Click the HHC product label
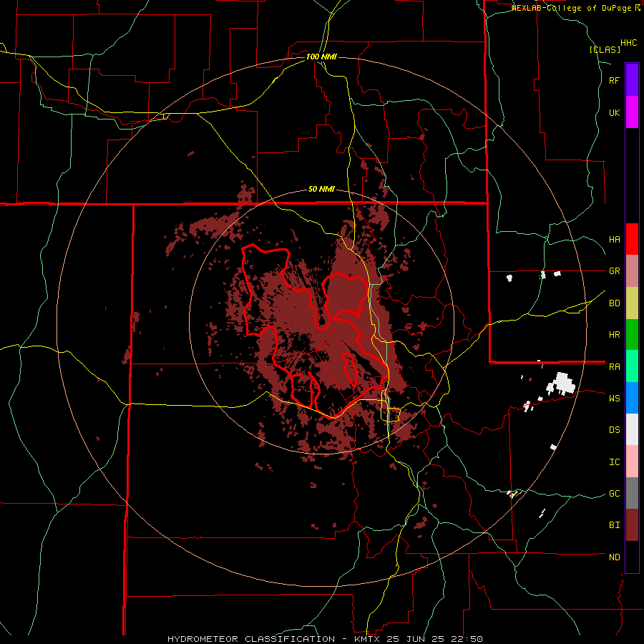This screenshot has width=644, height=644. (x=629, y=43)
